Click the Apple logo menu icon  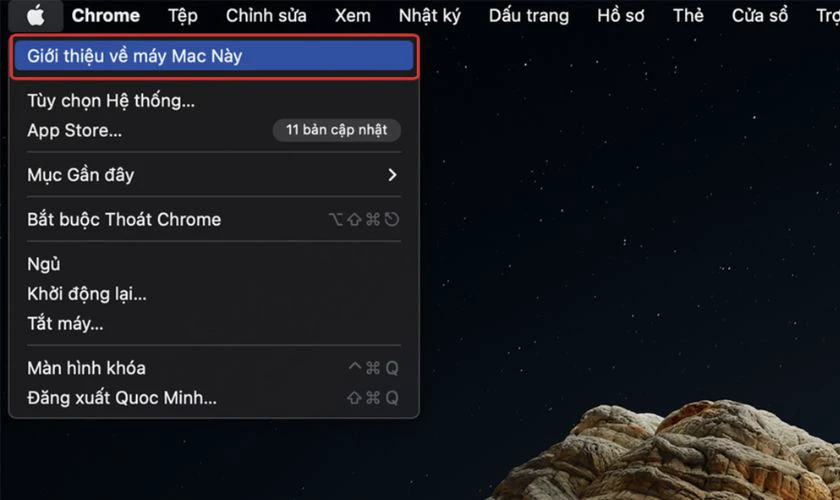pos(36,16)
